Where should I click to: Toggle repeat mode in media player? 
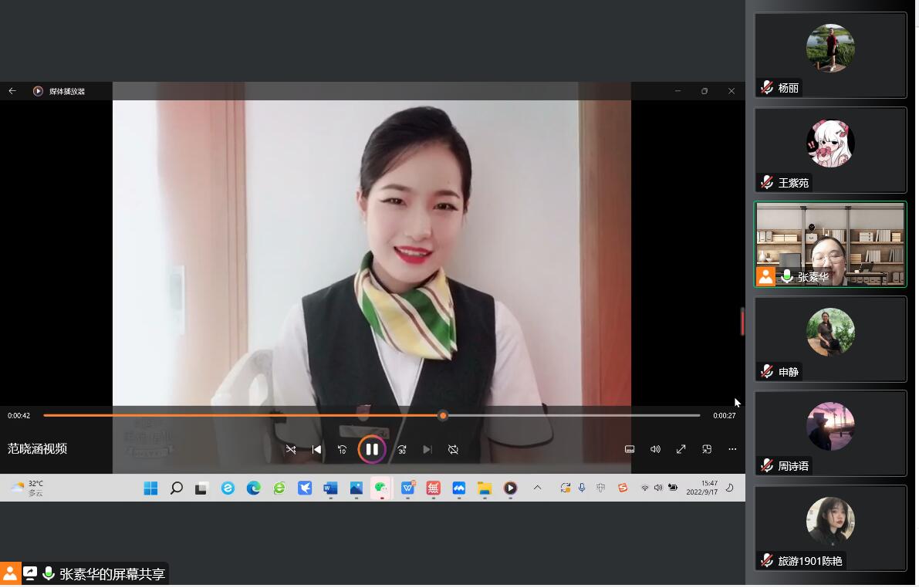(453, 449)
